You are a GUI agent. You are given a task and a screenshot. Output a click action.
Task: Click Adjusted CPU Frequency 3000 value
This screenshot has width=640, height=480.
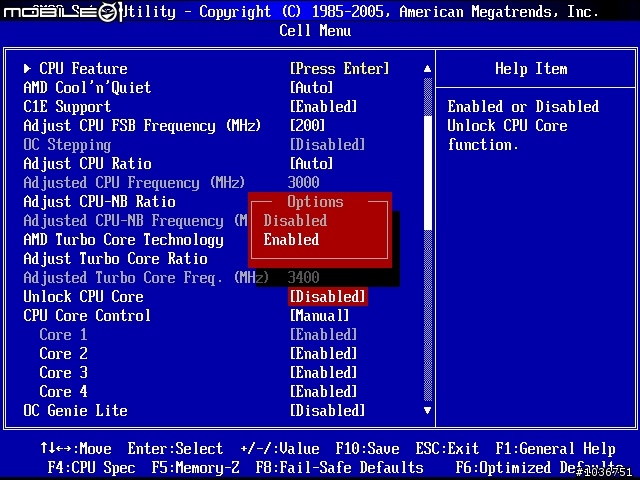tap(303, 182)
